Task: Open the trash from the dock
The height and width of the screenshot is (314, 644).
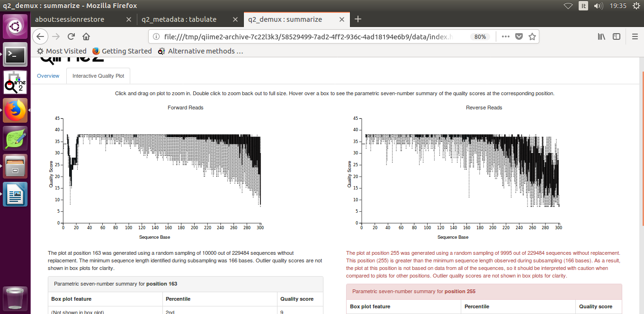Action: click(15, 299)
